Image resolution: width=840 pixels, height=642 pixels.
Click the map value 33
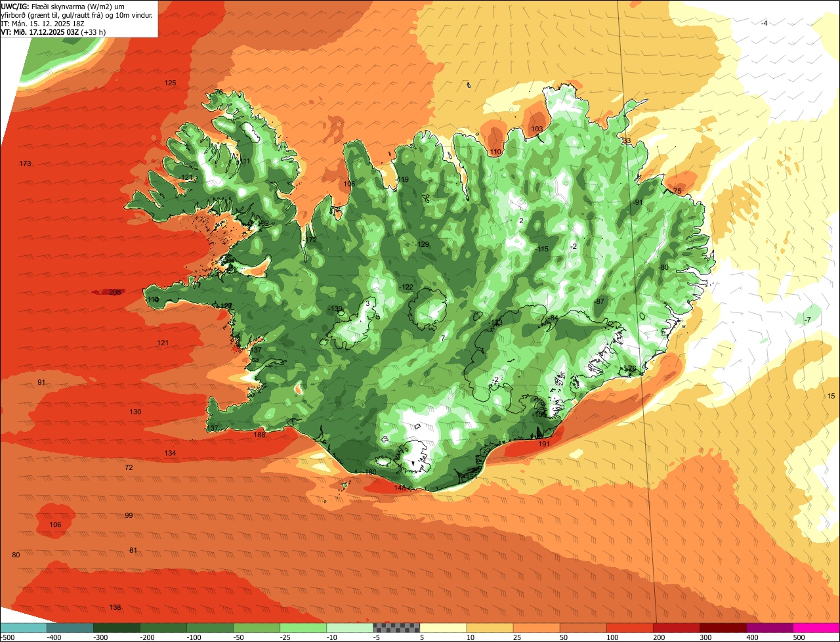(x=627, y=140)
